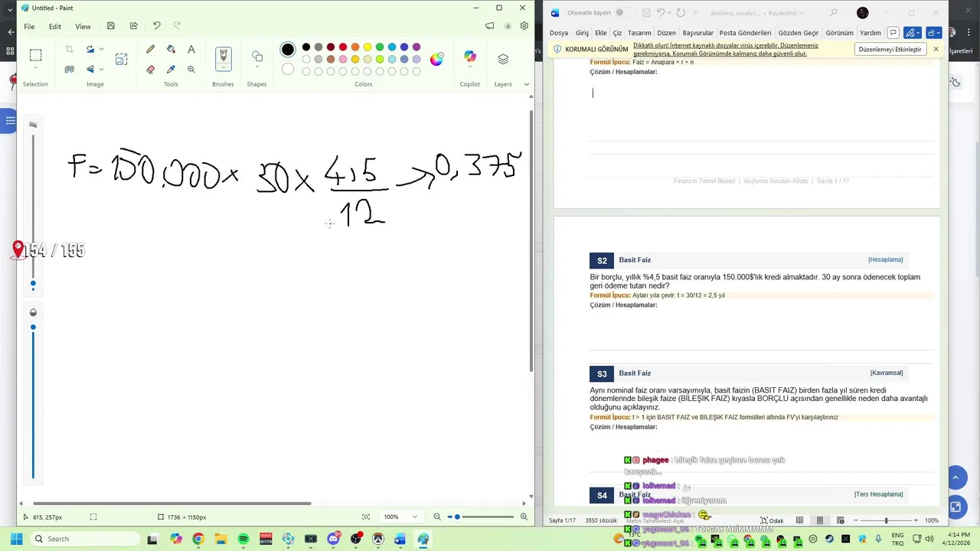Click Düzenlemeyi Etkinleştir button
Image resolution: width=980 pixels, height=551 pixels.
point(890,49)
